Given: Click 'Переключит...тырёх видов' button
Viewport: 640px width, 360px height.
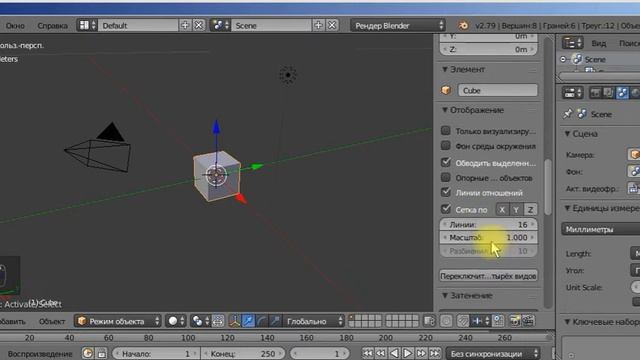Looking at the screenshot, I should pyautogui.click(x=488, y=276).
